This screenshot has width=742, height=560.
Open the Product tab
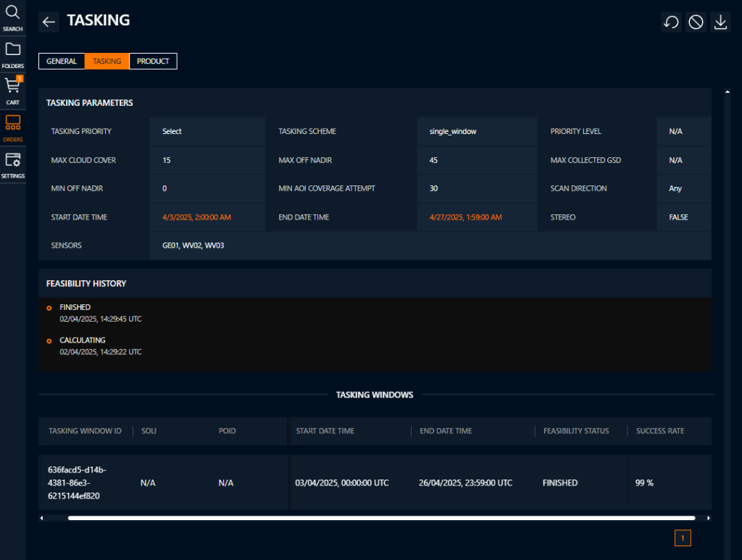pyautogui.click(x=153, y=62)
